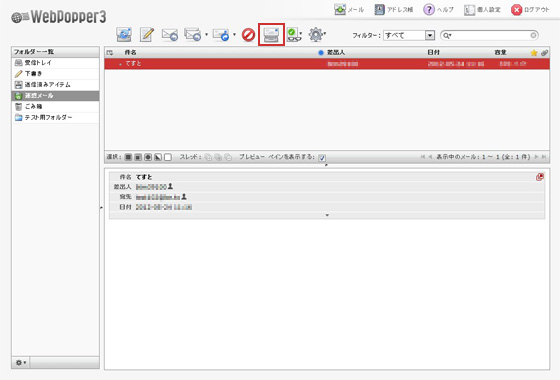Add sender to address book via person icon

coord(170,186)
